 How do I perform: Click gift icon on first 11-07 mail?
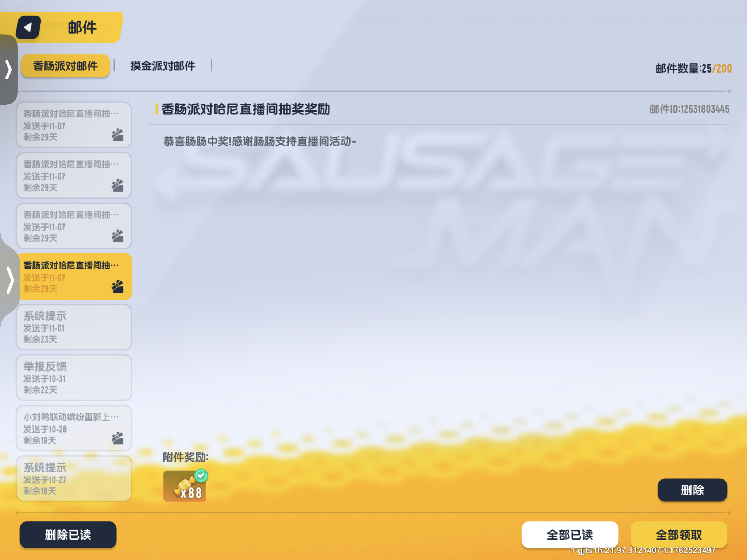pos(117,135)
